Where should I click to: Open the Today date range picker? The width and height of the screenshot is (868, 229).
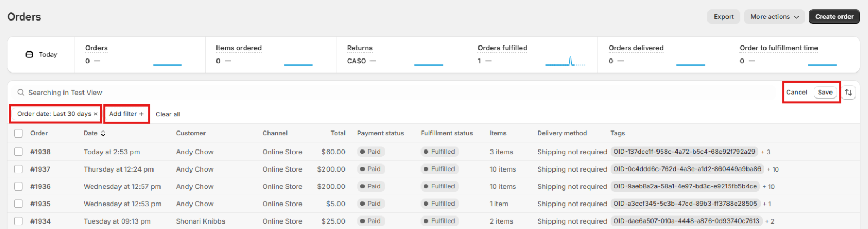pyautogui.click(x=41, y=55)
